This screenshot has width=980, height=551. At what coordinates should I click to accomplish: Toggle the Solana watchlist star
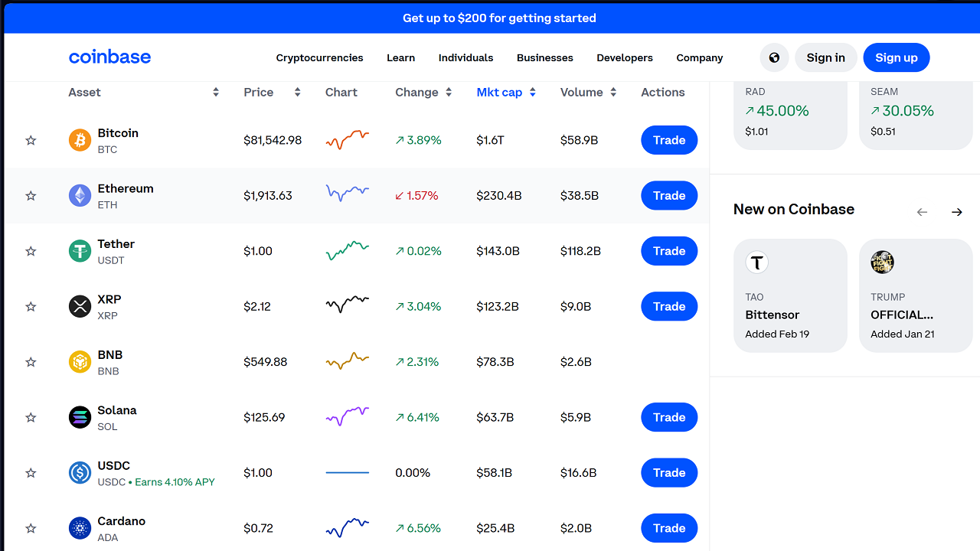(x=31, y=417)
